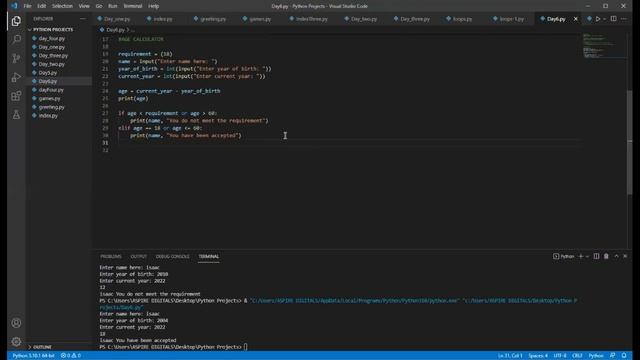Screen dimensions: 640x360
Task: Split the terminal pane
Action: click(596, 256)
